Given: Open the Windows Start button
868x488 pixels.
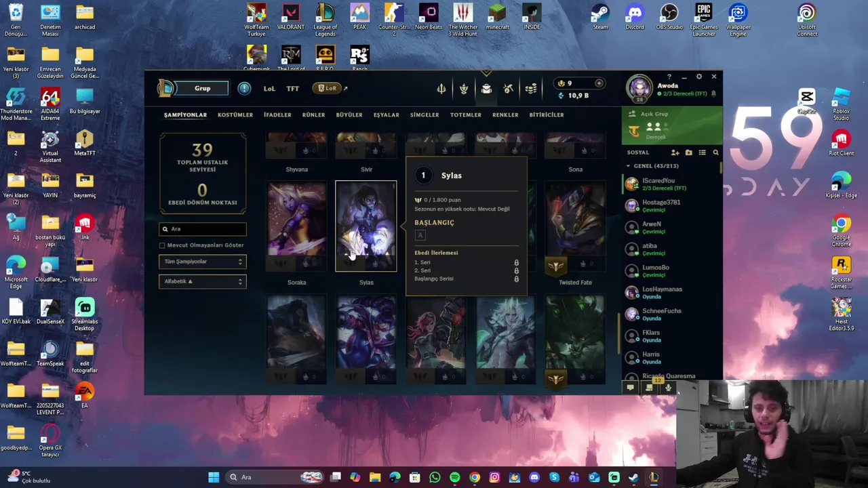Looking at the screenshot, I should click(x=214, y=477).
